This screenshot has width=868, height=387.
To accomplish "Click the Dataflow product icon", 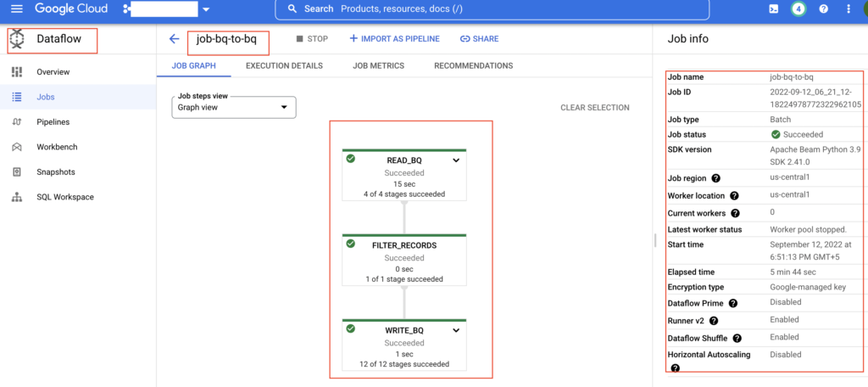I will (19, 39).
